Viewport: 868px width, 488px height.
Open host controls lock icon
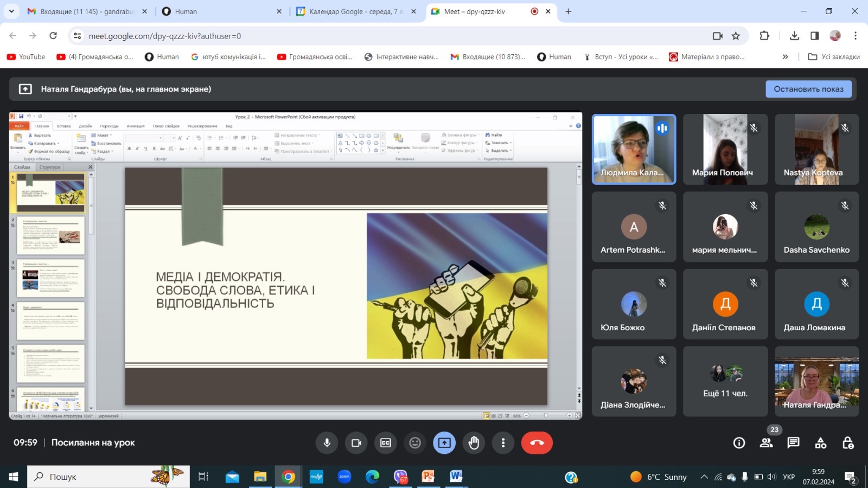848,443
